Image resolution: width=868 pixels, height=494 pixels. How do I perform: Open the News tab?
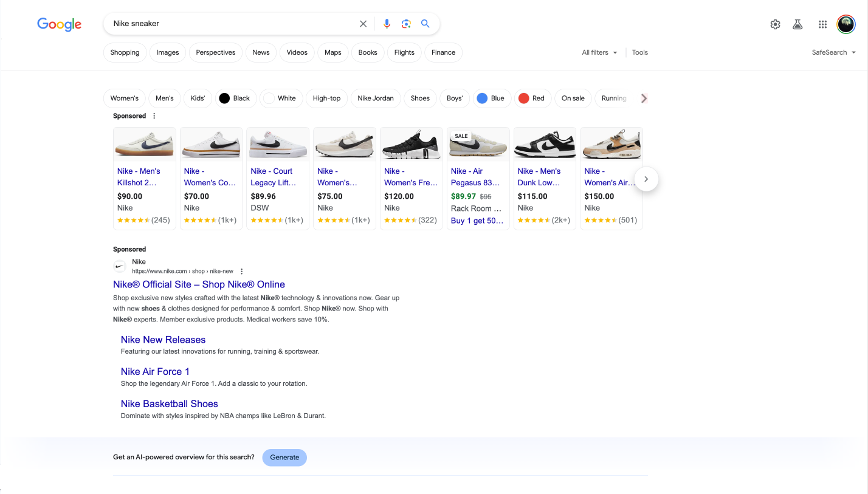(261, 52)
